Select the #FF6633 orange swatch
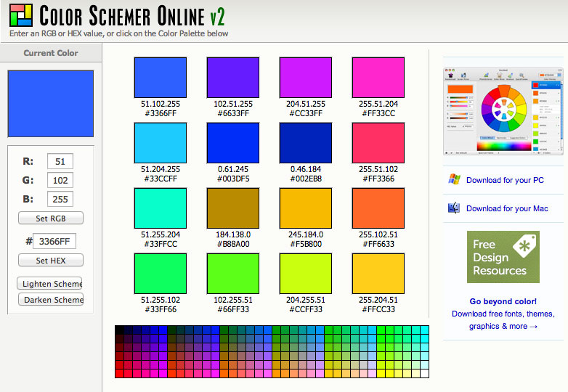This screenshot has width=568, height=392. point(378,208)
